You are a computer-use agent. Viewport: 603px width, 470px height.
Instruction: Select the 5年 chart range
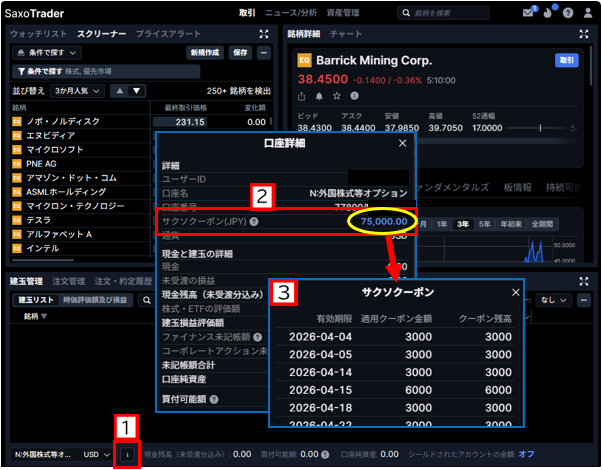[484, 224]
